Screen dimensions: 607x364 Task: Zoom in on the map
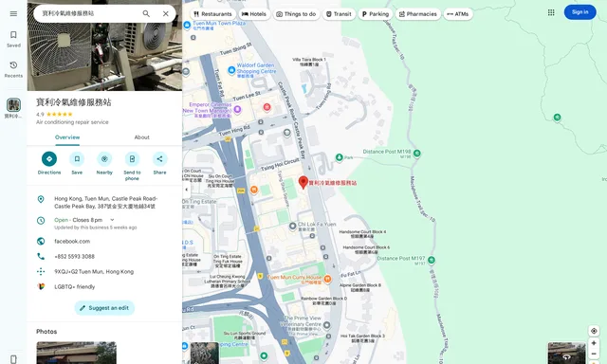[x=594, y=343]
